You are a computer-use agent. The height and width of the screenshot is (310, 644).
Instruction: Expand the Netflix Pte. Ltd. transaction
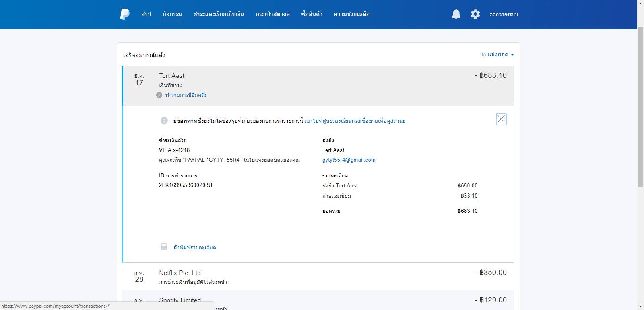(x=317, y=277)
